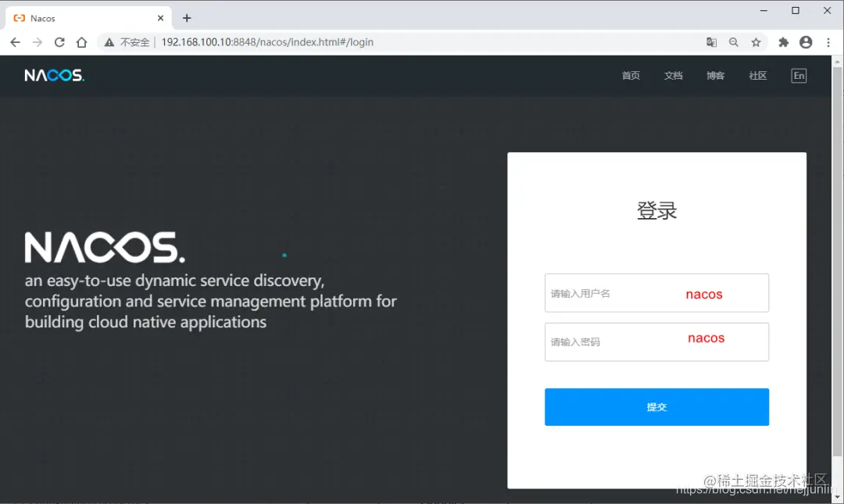Open the 社区 navigation link
Viewport: 844px width, 504px height.
[x=758, y=75]
